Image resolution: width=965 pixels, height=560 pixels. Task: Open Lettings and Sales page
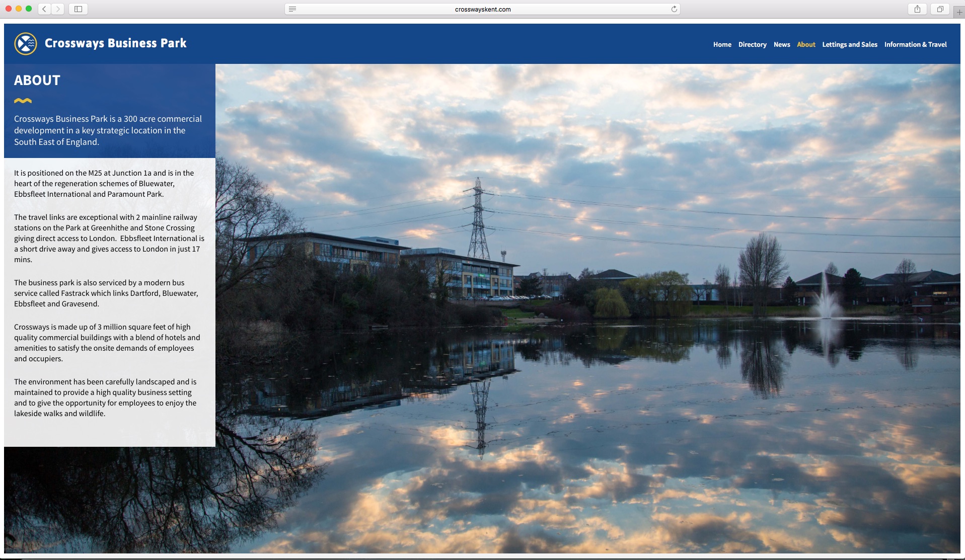point(849,45)
